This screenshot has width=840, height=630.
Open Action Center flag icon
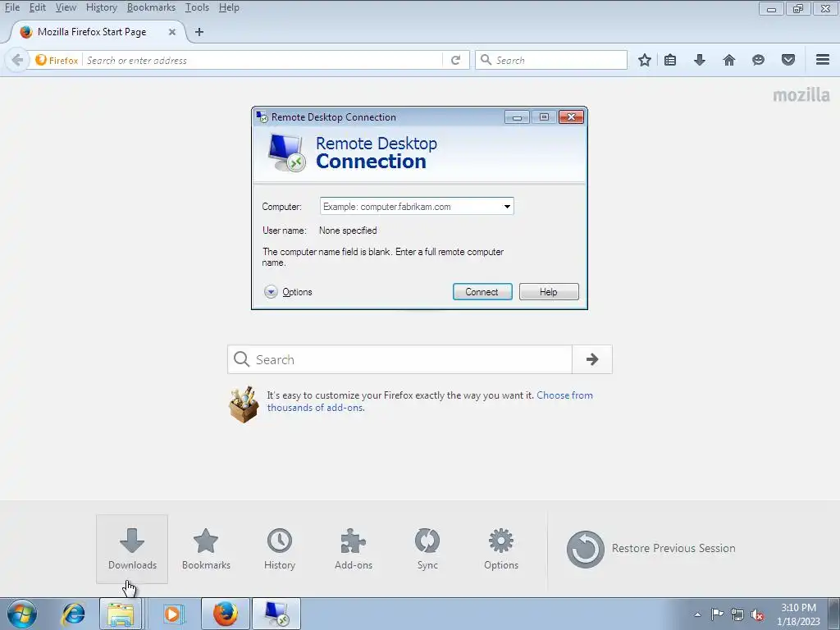(717, 614)
